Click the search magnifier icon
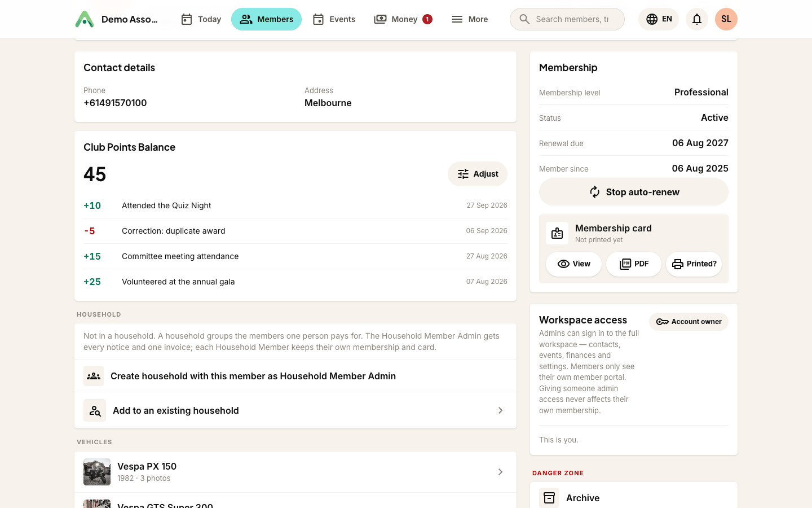Image resolution: width=812 pixels, height=508 pixels. [524, 19]
